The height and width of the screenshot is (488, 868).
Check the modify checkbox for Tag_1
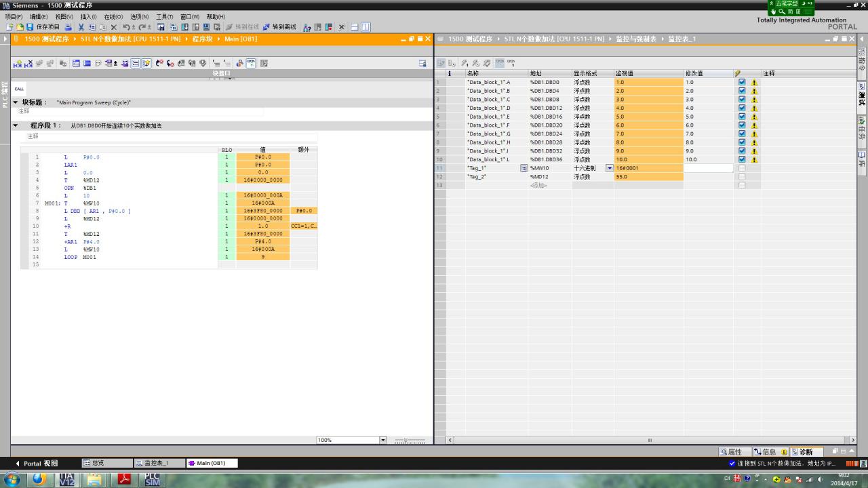tap(742, 168)
